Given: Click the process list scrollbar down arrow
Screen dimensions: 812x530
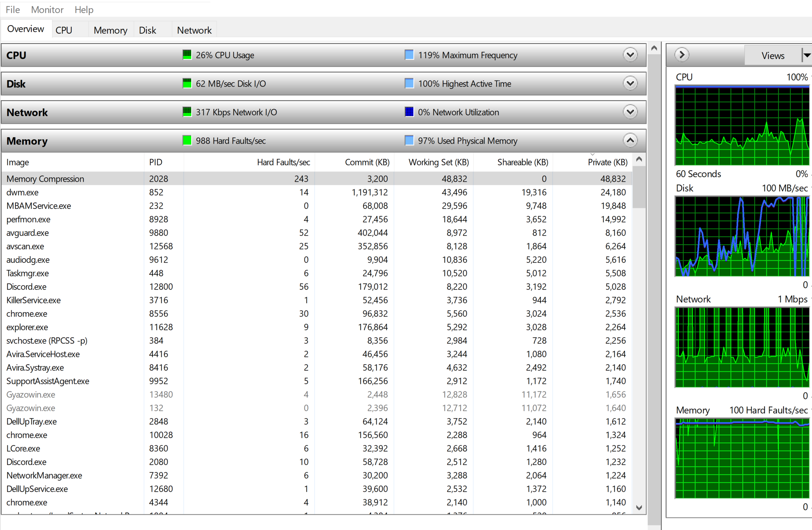Looking at the screenshot, I should pos(639,507).
